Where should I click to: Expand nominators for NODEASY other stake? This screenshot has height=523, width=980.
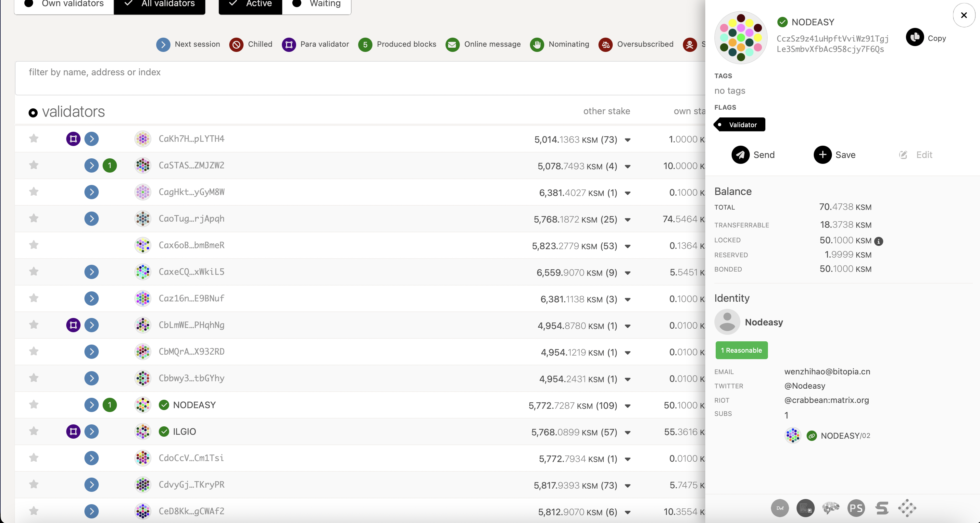coord(627,406)
